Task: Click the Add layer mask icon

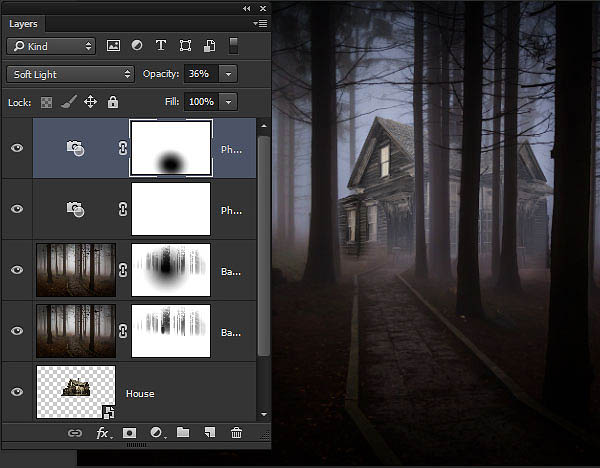Action: 129,433
